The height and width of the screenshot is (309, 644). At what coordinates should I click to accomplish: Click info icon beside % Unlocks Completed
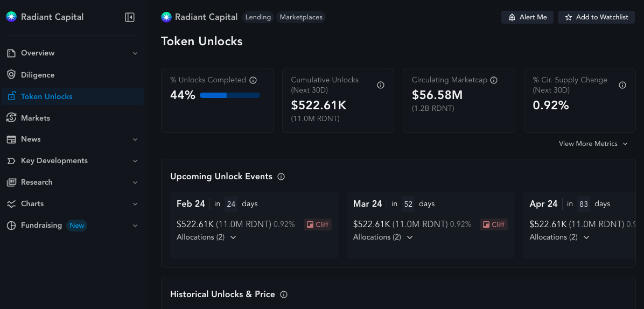tap(253, 80)
